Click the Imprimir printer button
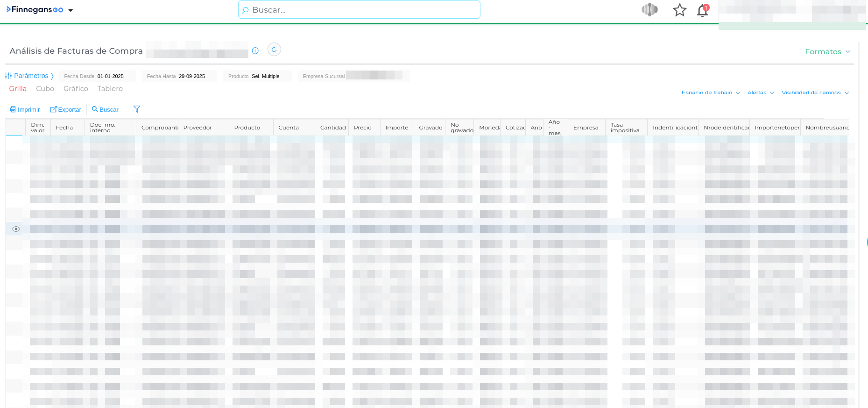Viewport: 868px width, 408px height. click(x=25, y=109)
